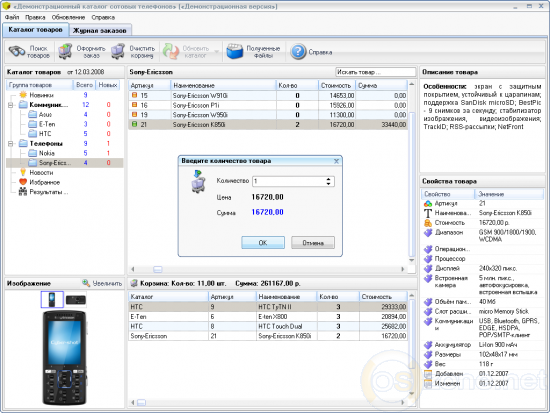Viewport: 550px width, 413px height.
Task: Click the Добавлен calendar property icon
Action: point(428,374)
